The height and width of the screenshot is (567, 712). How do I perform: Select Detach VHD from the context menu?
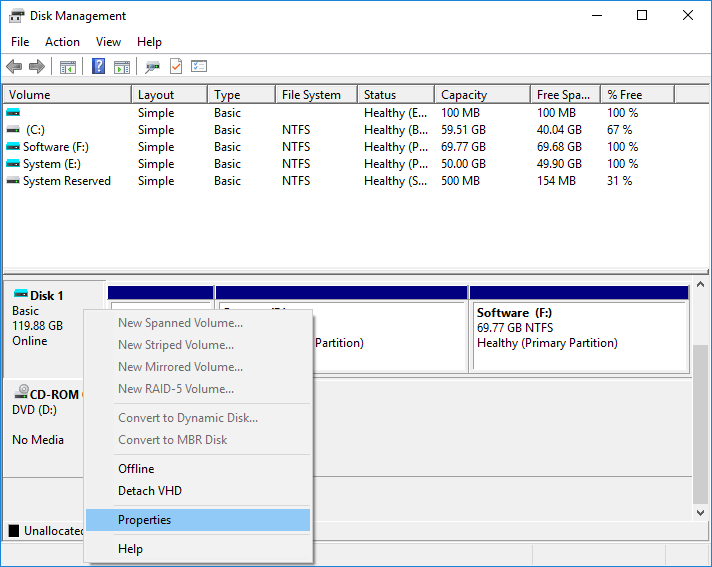(x=150, y=491)
